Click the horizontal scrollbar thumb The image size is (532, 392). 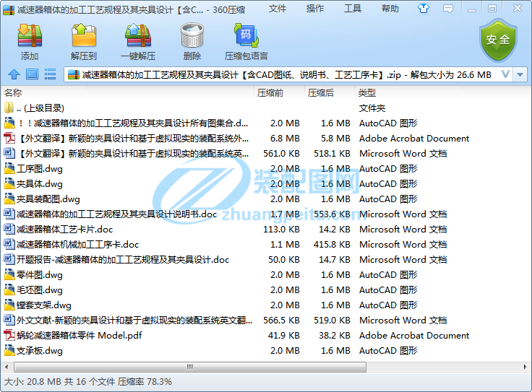190,367
